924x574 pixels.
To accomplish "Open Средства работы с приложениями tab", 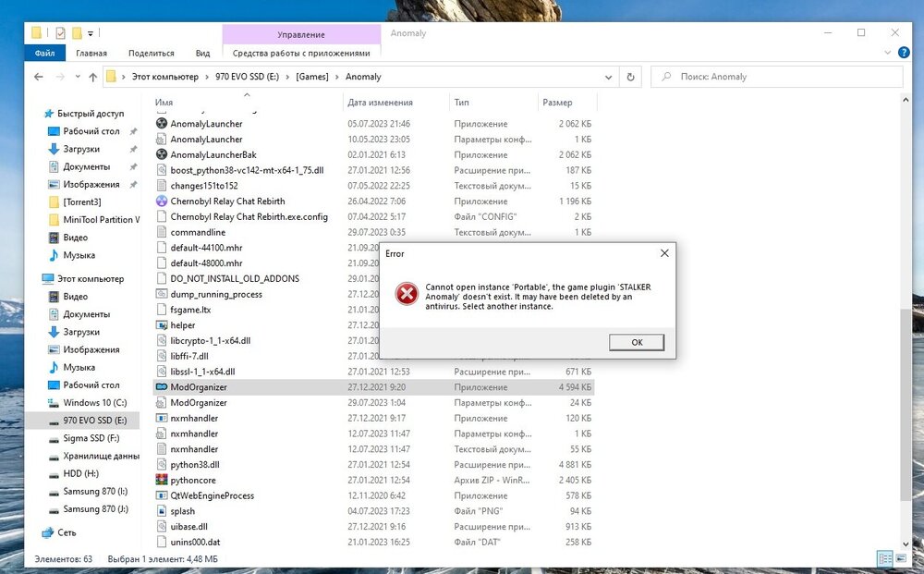I will point(301,53).
